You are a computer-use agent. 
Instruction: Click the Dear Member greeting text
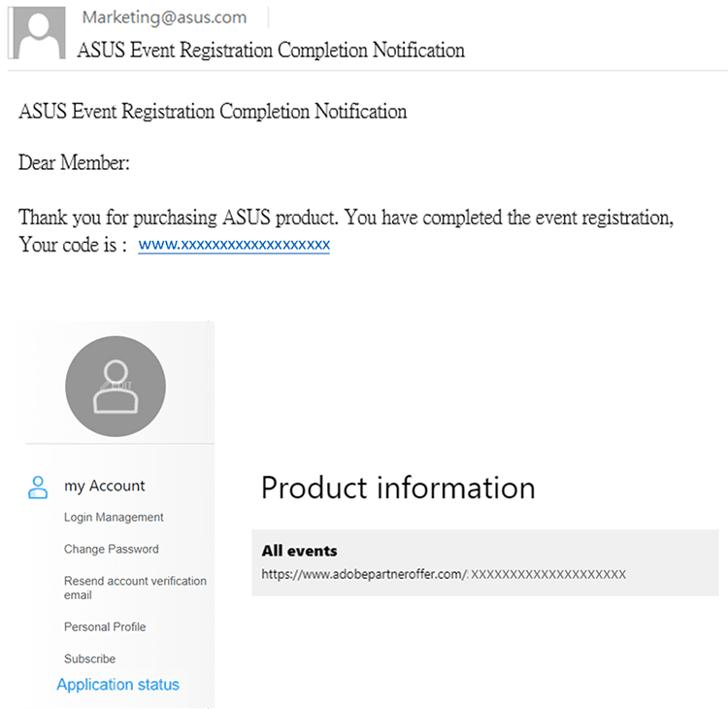pos(74,163)
